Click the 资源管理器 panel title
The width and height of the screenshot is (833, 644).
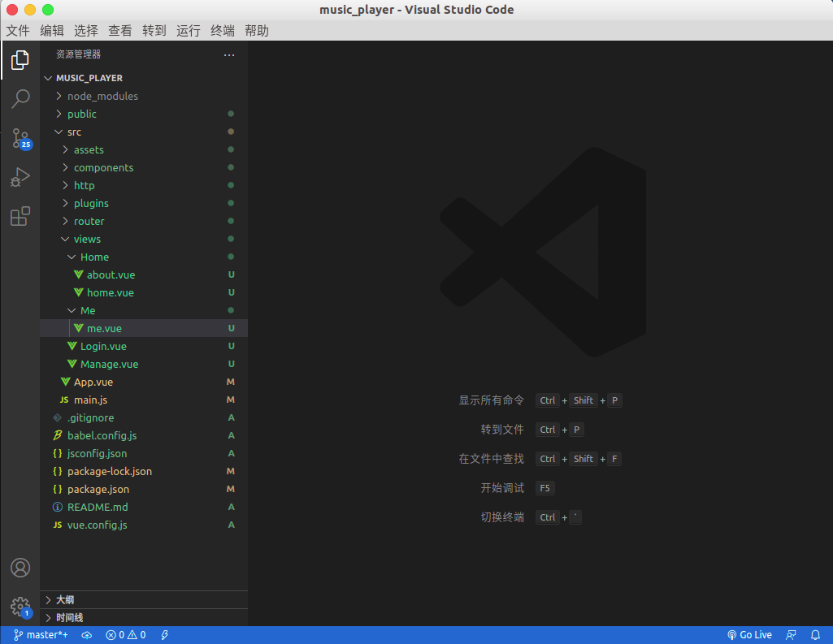point(78,54)
